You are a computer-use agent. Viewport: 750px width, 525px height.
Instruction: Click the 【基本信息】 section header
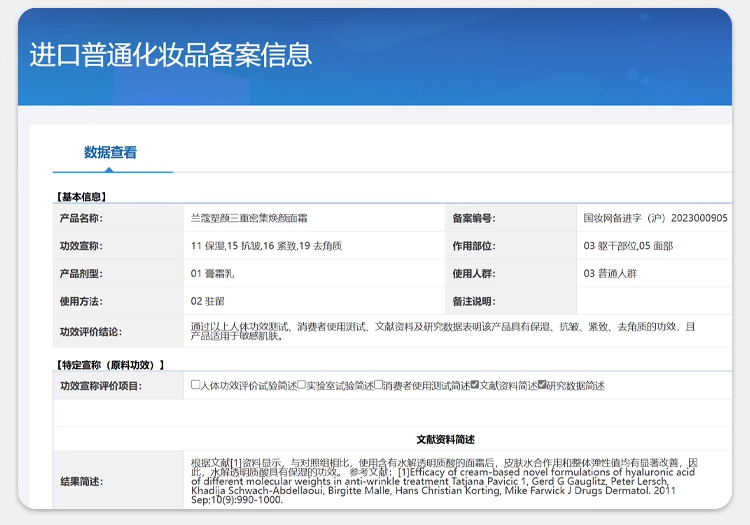click(81, 197)
